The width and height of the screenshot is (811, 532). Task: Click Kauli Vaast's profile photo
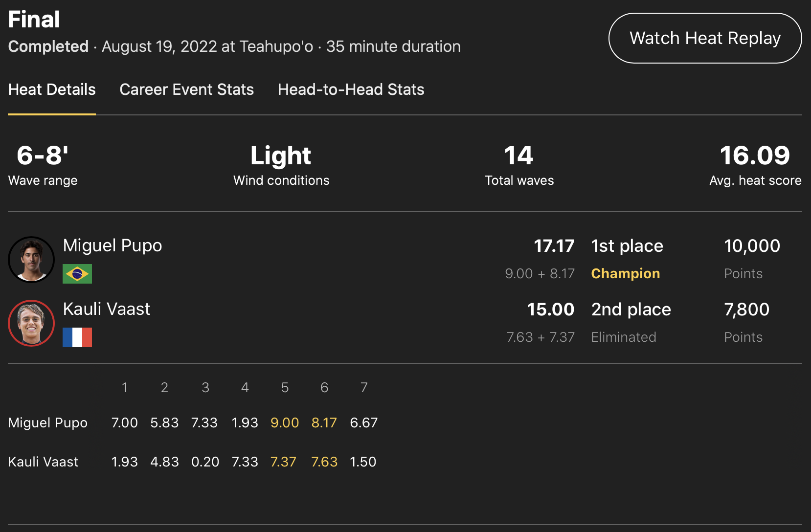click(31, 323)
